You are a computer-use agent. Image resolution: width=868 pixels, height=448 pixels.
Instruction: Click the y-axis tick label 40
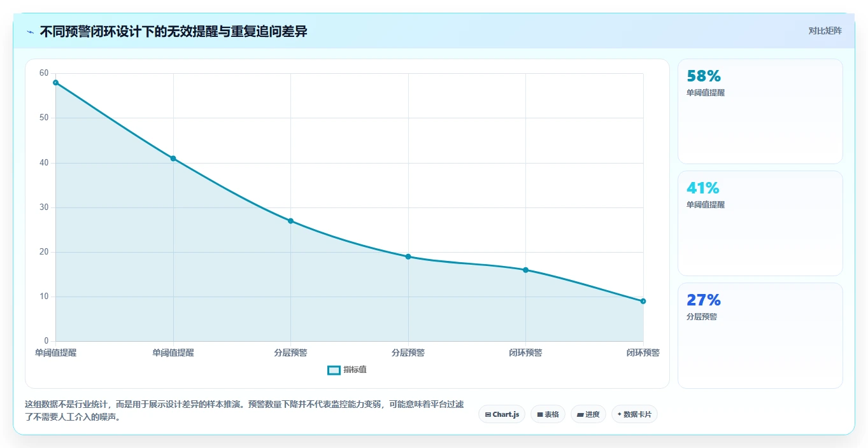pos(44,163)
